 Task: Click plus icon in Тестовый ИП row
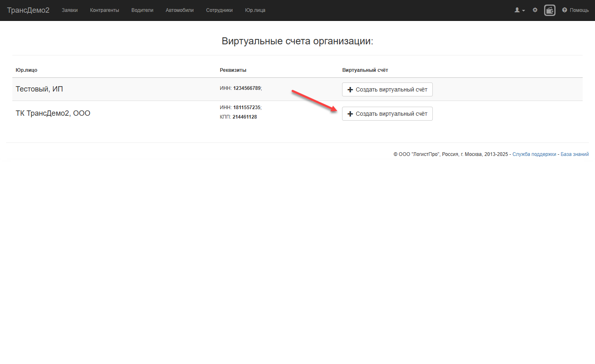(350, 89)
